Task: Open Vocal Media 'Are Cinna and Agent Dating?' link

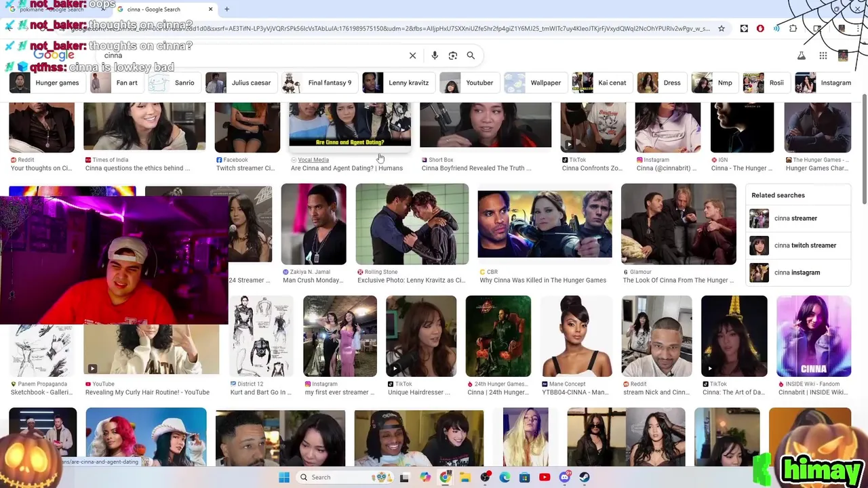Action: pos(347,168)
